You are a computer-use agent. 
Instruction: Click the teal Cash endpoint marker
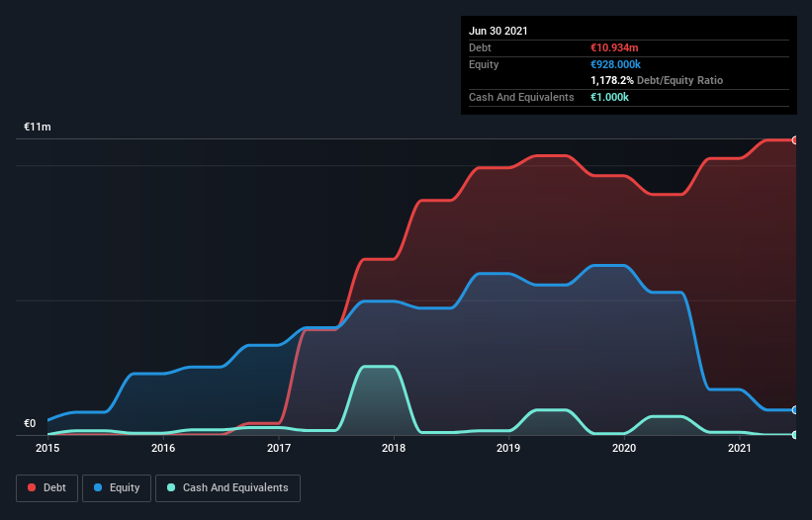(x=795, y=435)
